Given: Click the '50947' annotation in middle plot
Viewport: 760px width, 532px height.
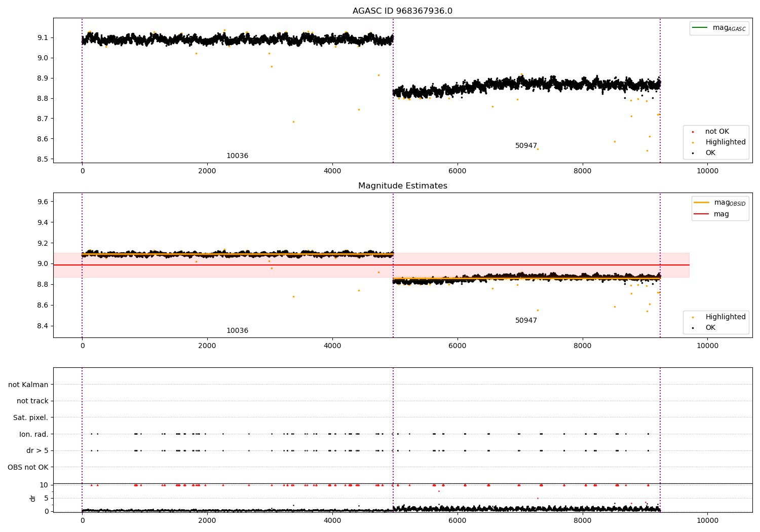Looking at the screenshot, I should coord(526,321).
